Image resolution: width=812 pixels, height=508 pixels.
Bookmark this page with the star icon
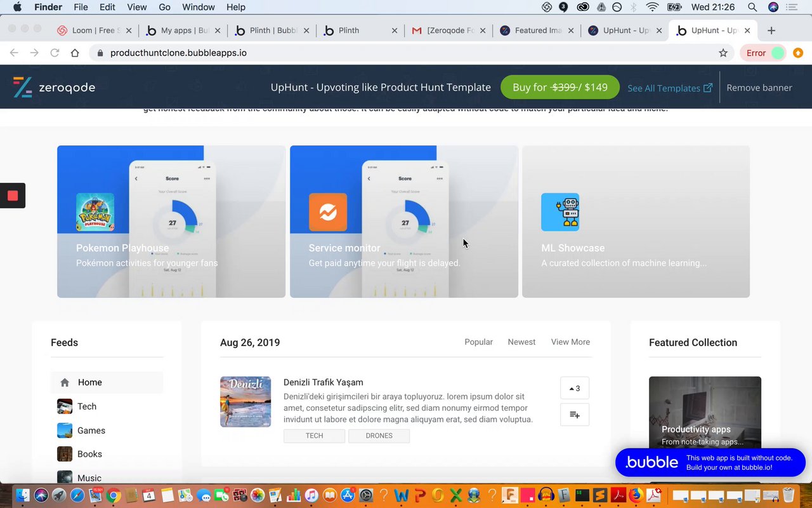pos(723,53)
